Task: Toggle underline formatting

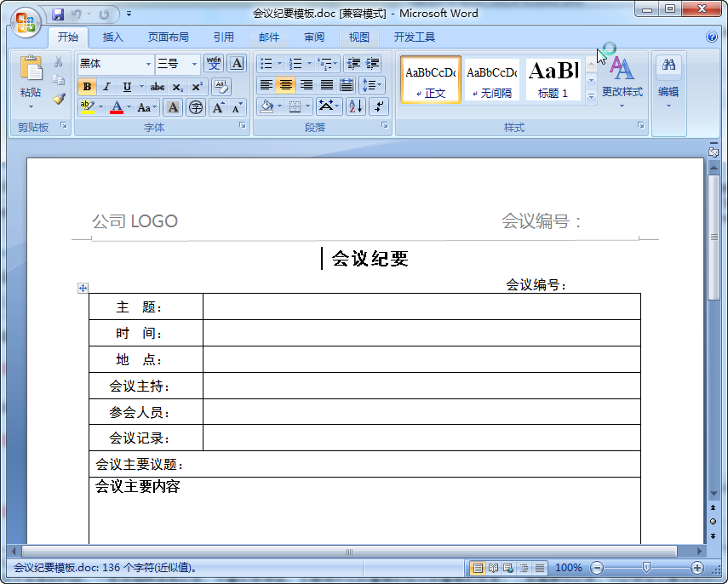Action: tap(127, 87)
